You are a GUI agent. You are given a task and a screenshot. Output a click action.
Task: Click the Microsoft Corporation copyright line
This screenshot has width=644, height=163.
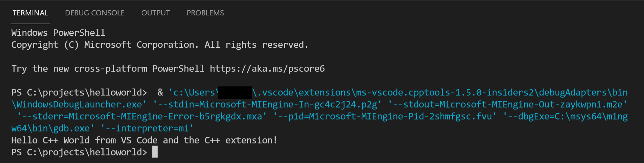coord(160,45)
